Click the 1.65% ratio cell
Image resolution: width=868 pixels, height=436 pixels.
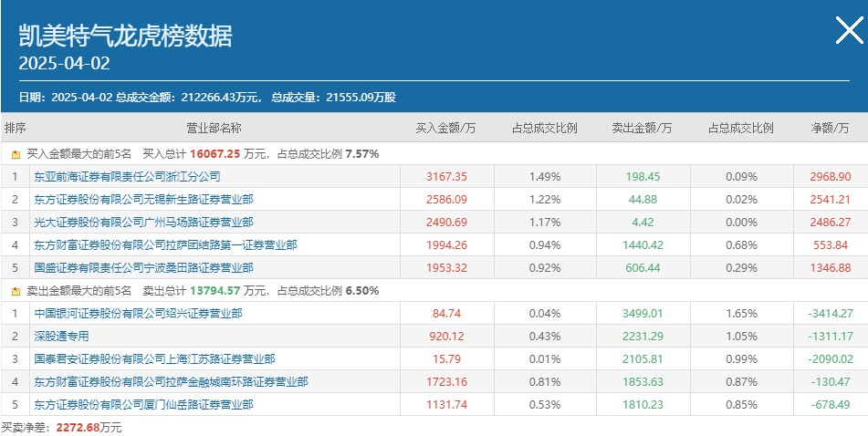(x=741, y=313)
